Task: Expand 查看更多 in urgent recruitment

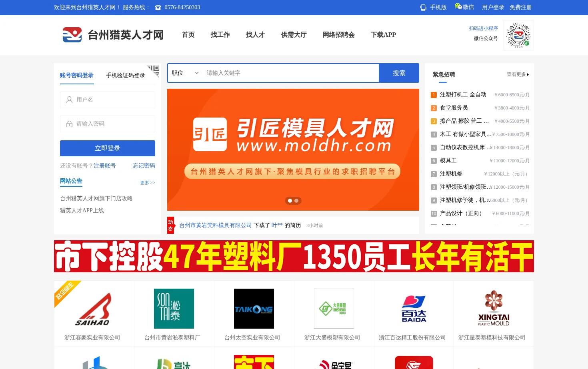Action: coord(518,74)
